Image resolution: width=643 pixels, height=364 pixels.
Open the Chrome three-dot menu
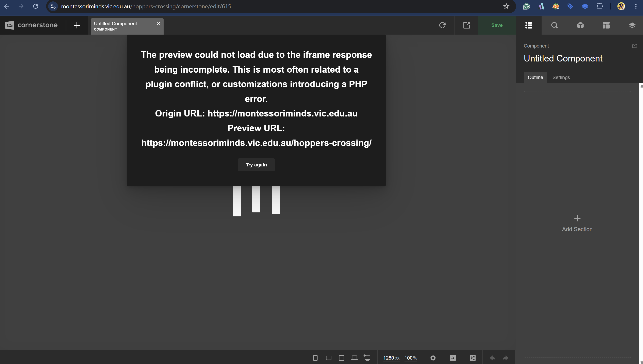point(636,6)
